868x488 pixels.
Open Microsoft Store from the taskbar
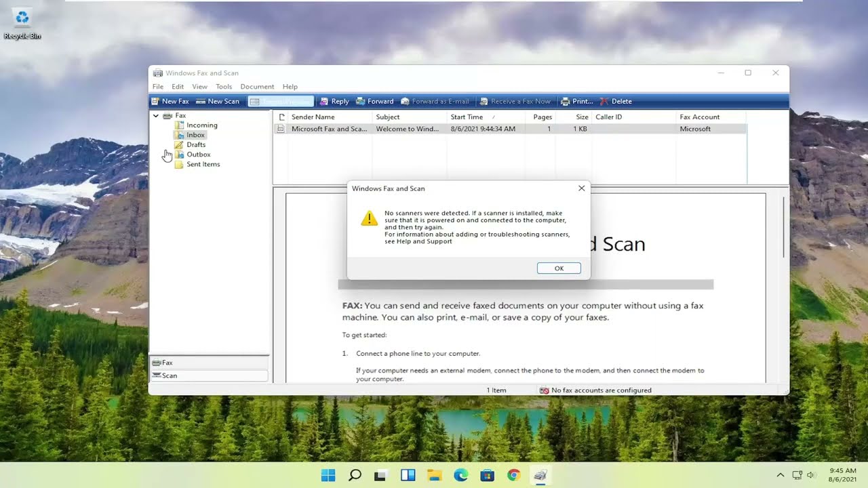coord(488,475)
